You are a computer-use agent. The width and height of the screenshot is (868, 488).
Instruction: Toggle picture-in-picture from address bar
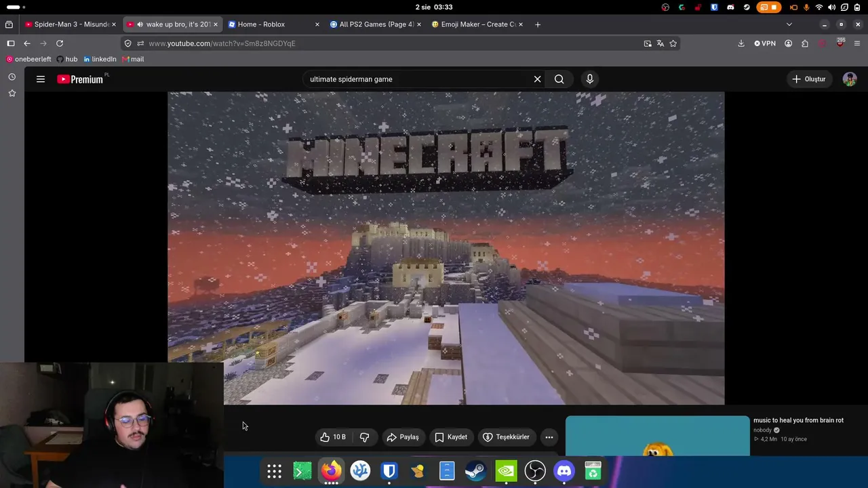pos(648,43)
